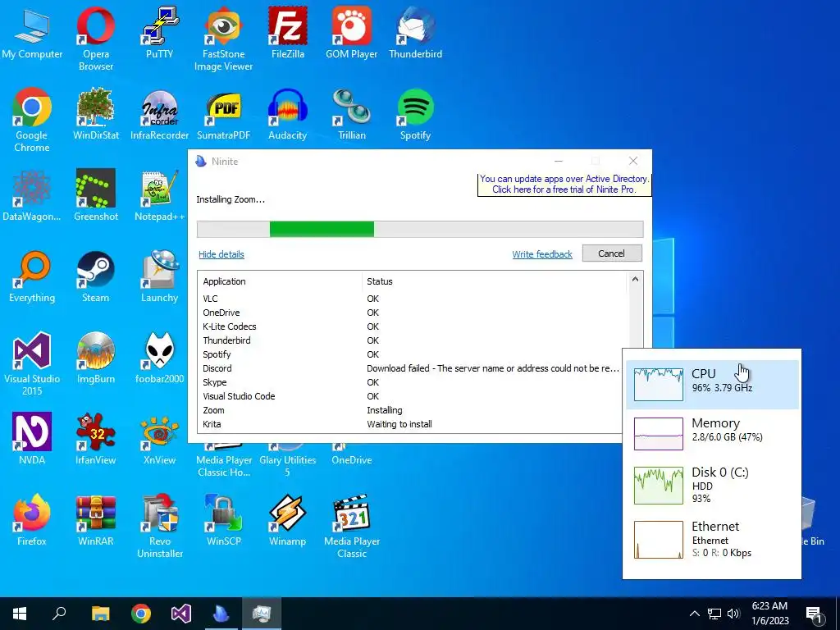Select the Google Chrome desktop shortcut
840x630 pixels.
pyautogui.click(x=32, y=120)
